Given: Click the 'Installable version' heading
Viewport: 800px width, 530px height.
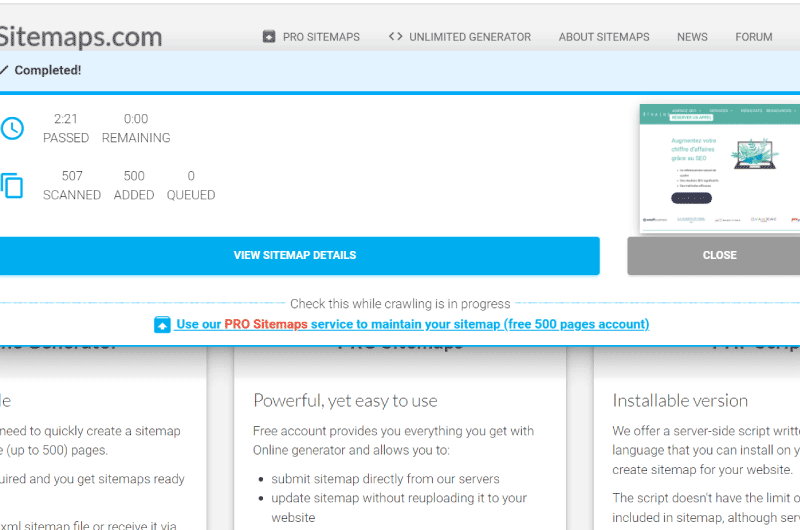Looking at the screenshot, I should (680, 401).
